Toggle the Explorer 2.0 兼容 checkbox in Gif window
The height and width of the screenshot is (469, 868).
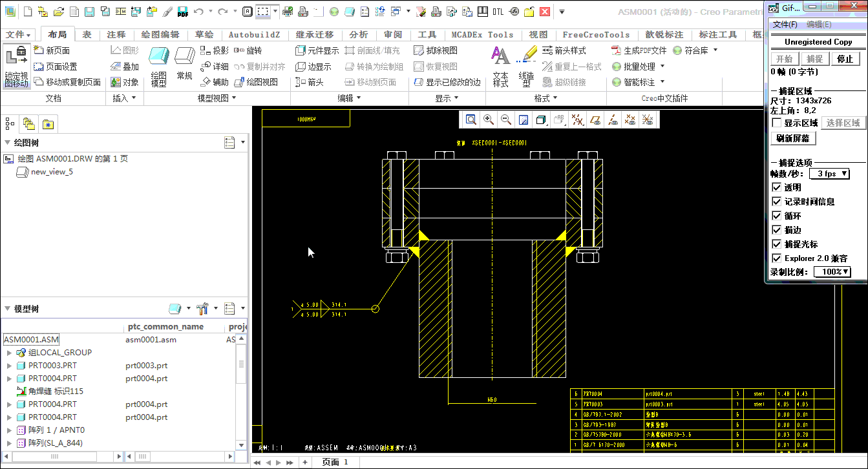[x=777, y=258]
